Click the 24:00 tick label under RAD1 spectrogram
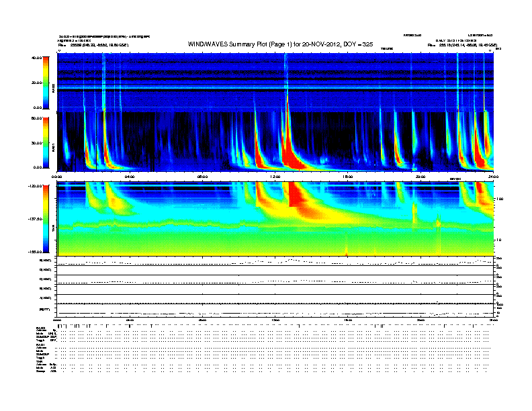 (493, 177)
